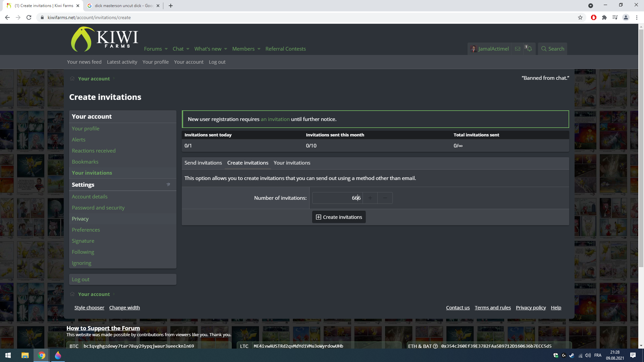
Task: Click the top breadcrumb home icon
Action: click(72, 78)
